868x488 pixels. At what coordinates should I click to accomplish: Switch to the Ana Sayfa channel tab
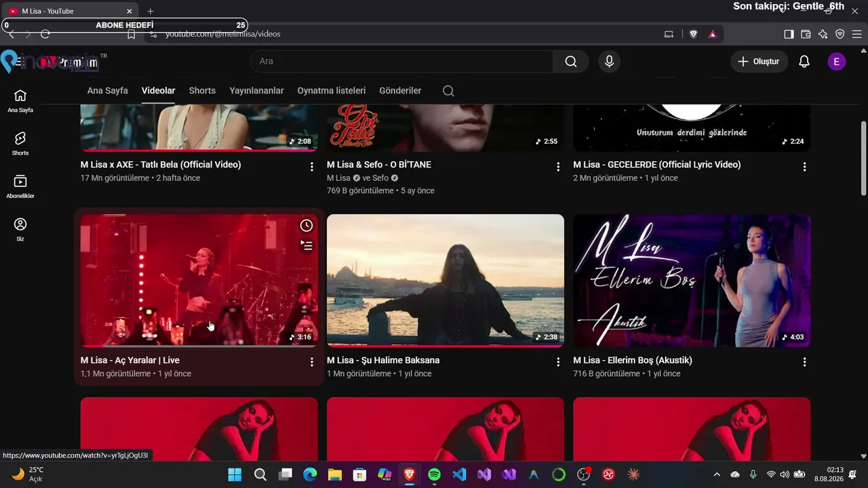click(x=107, y=91)
